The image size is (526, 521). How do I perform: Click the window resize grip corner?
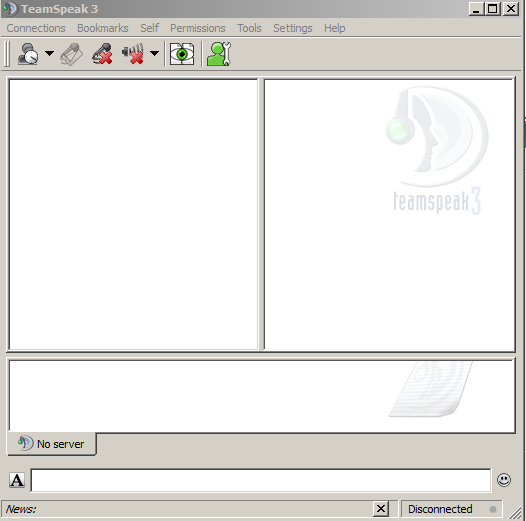tap(515, 512)
